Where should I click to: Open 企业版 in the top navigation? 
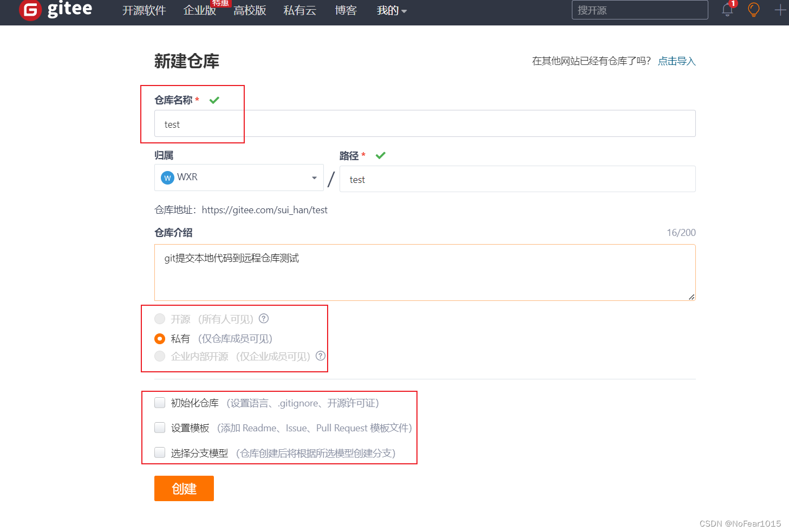point(200,10)
